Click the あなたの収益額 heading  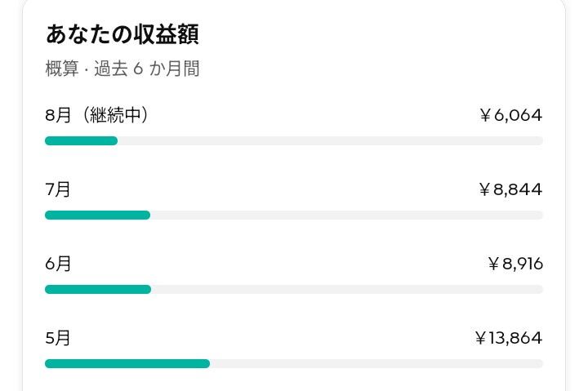(x=122, y=34)
